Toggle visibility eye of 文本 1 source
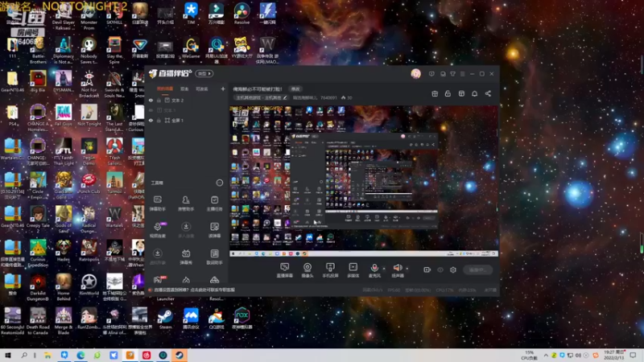 [x=151, y=110]
